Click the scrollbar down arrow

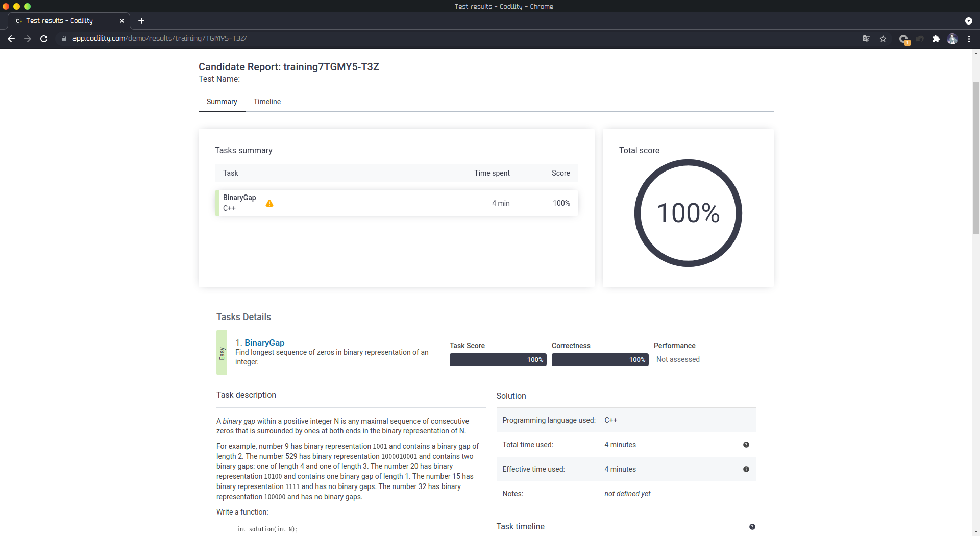(x=976, y=532)
